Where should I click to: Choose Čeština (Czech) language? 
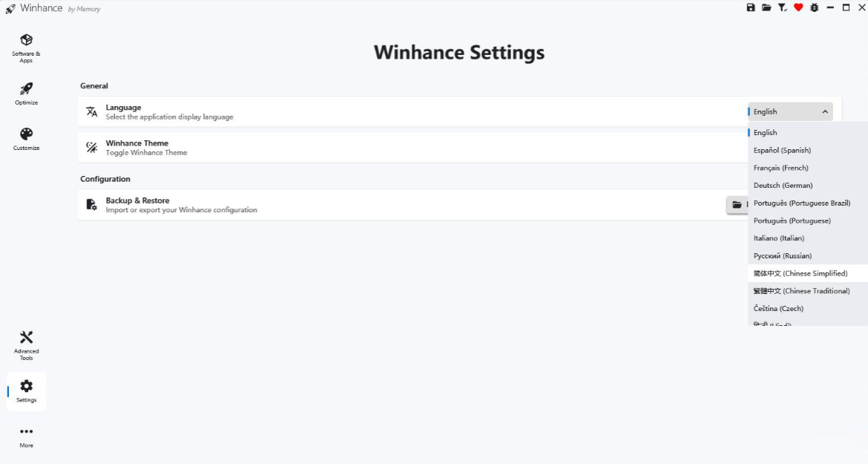click(x=778, y=309)
